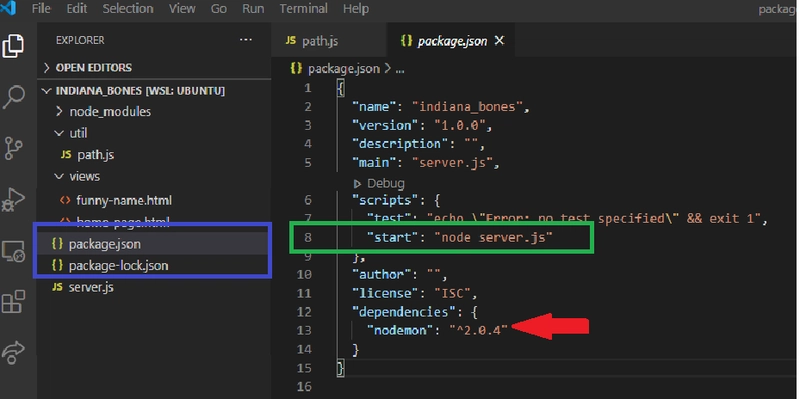Switch to the path.js tab
The width and height of the screenshot is (800, 399).
[x=329, y=41]
